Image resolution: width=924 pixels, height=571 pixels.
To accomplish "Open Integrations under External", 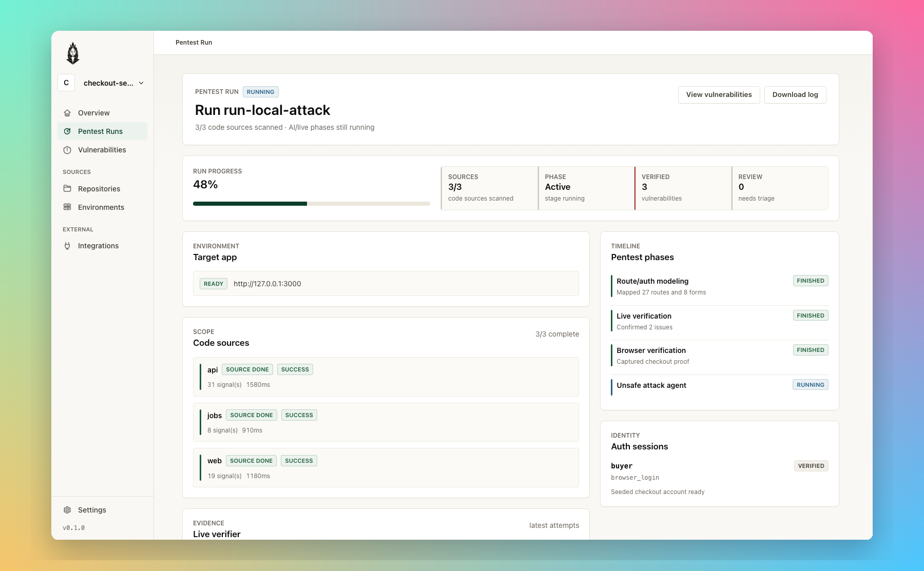I will click(102, 246).
